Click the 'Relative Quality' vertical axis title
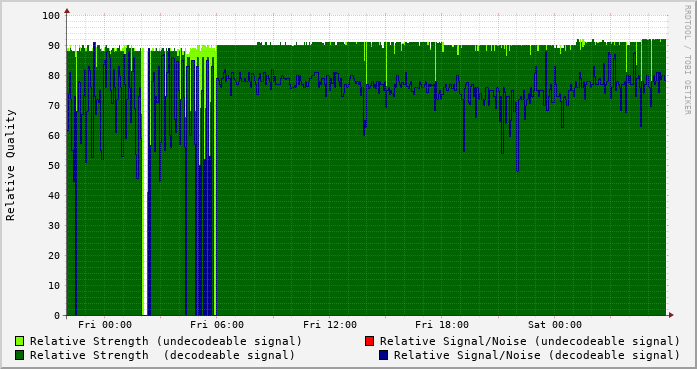This screenshot has height=369, width=697. click(11, 165)
